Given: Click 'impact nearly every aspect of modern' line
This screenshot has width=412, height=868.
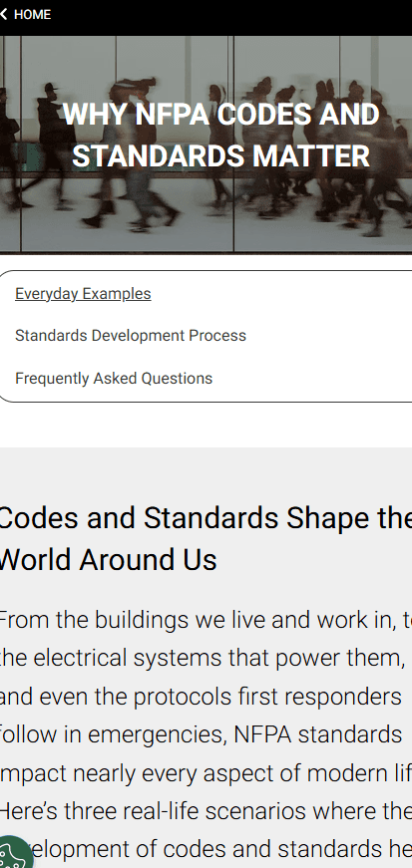Looking at the screenshot, I should click(x=206, y=772).
